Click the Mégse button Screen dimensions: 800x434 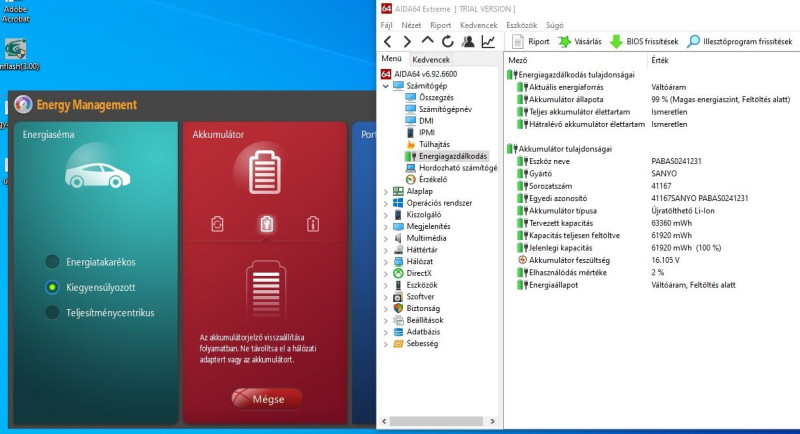coord(267,399)
